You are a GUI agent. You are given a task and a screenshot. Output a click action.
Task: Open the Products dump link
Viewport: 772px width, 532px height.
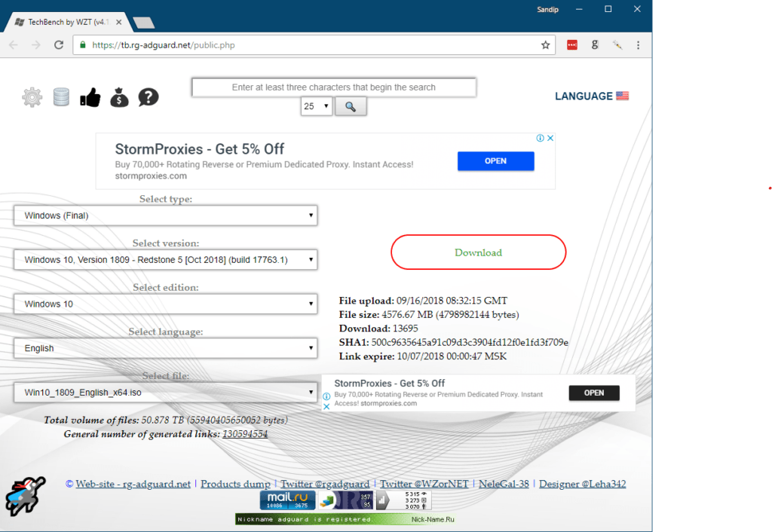coord(235,483)
